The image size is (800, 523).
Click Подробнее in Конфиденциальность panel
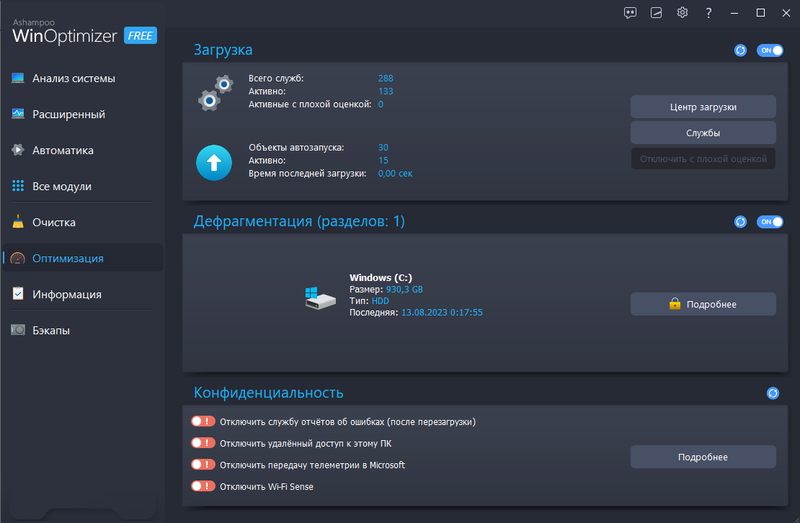(x=703, y=457)
